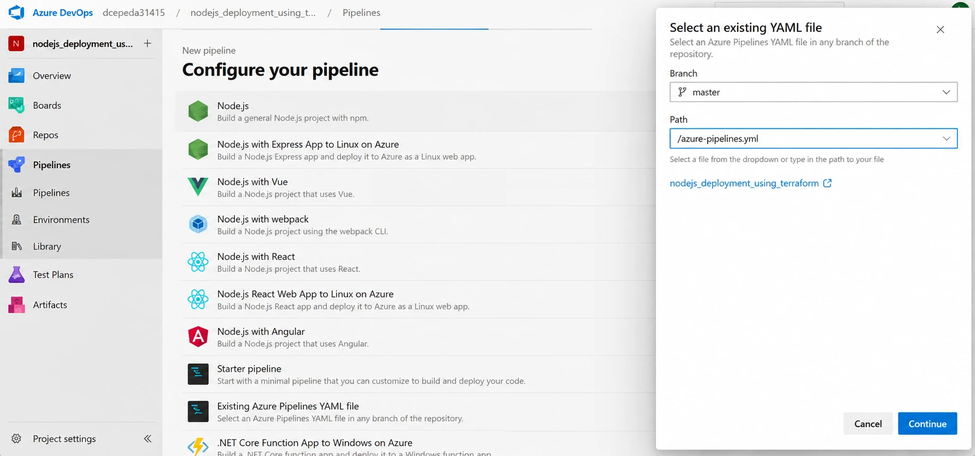Open the Branch dropdown showing master
The height and width of the screenshot is (456, 975).
[813, 92]
